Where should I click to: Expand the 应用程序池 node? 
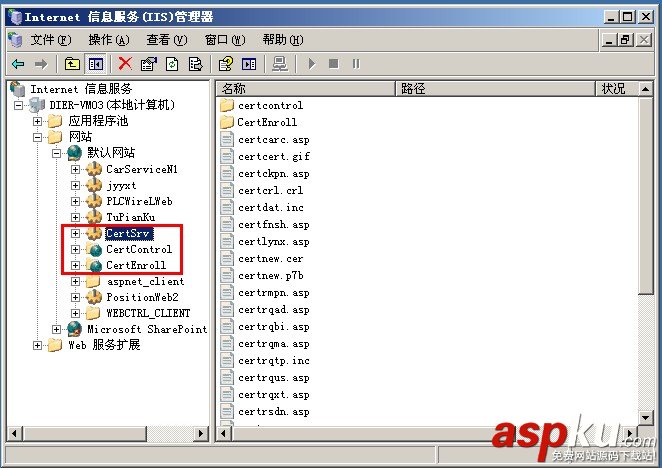coord(37,121)
